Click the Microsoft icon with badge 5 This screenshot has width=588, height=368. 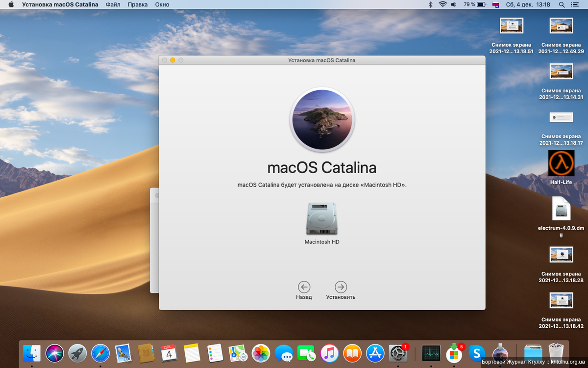point(454,353)
